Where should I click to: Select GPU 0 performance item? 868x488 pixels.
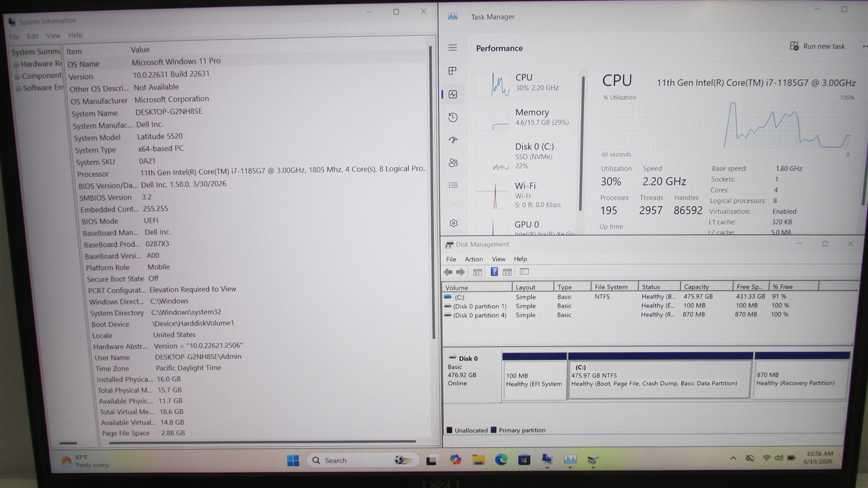pyautogui.click(x=526, y=227)
